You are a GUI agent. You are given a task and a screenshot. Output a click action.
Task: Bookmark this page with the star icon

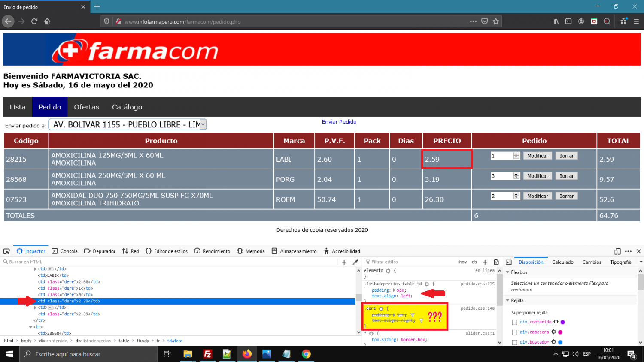[496, 21]
